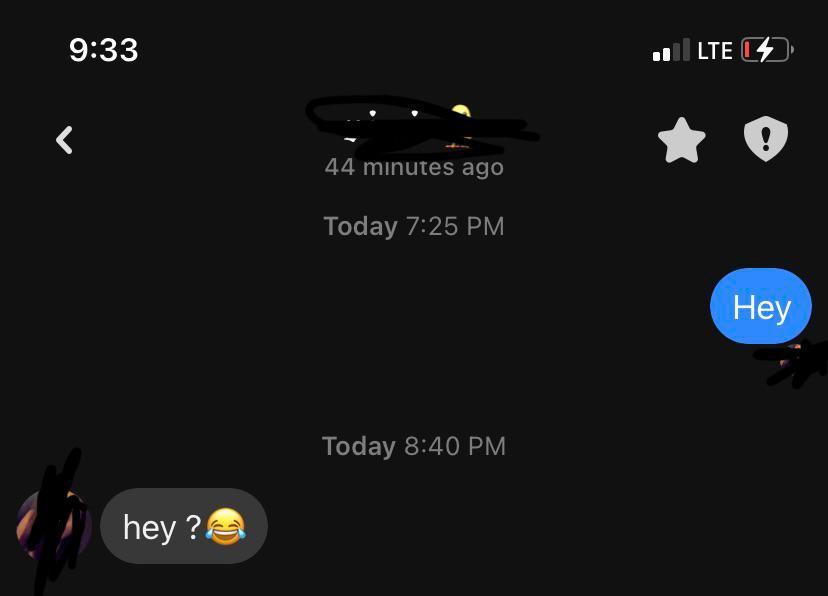This screenshot has height=596, width=828.
Task: Open the sender's profile picture
Action: tap(53, 526)
